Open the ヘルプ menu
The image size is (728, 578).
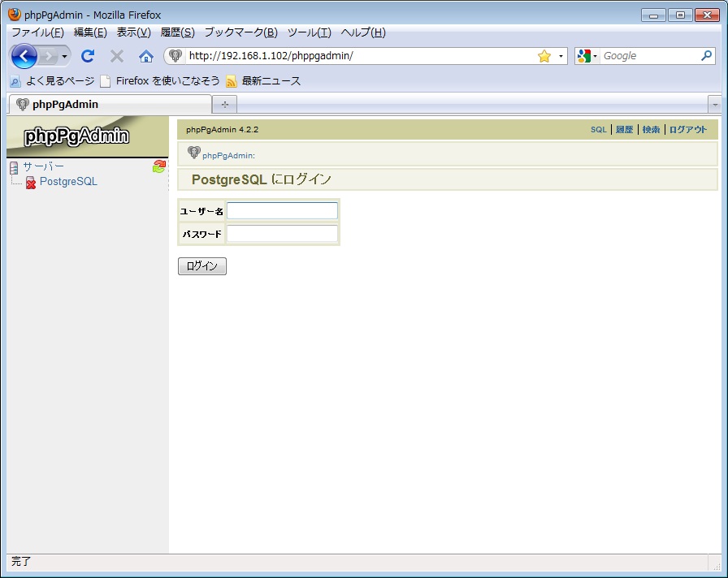pyautogui.click(x=363, y=32)
